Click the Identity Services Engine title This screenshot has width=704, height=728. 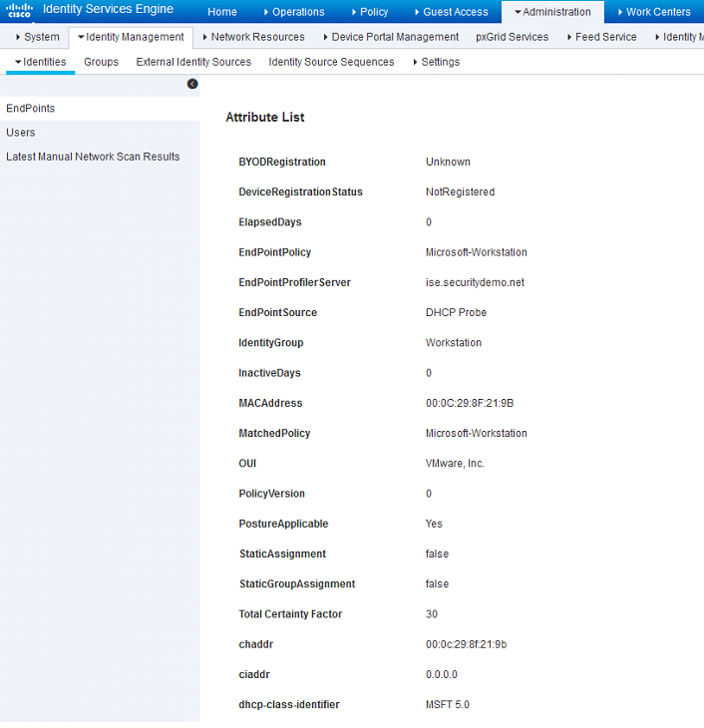click(109, 9)
